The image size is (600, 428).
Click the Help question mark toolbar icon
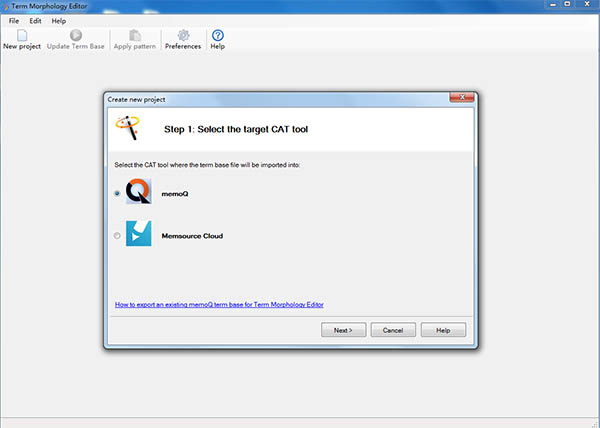(x=218, y=35)
